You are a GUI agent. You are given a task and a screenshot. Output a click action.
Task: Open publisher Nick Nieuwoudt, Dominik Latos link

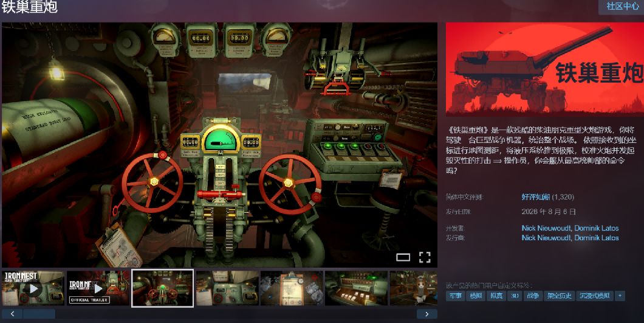point(570,237)
